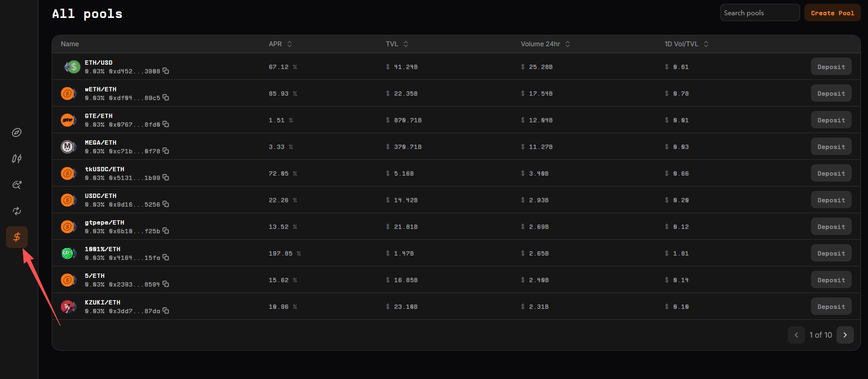This screenshot has height=379, width=868.
Task: Copy the ETH/USD pool address
Action: click(x=166, y=71)
